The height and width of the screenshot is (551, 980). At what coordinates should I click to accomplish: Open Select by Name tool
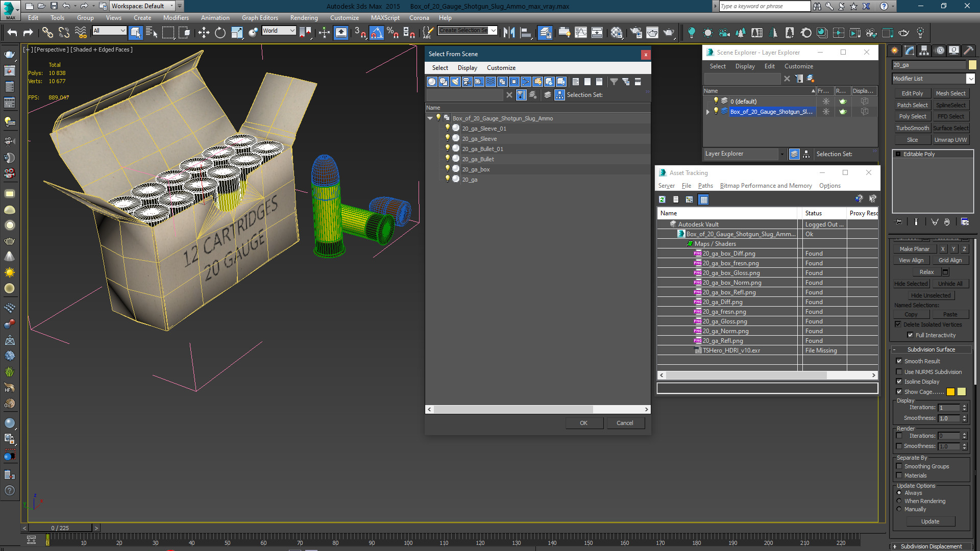click(152, 33)
